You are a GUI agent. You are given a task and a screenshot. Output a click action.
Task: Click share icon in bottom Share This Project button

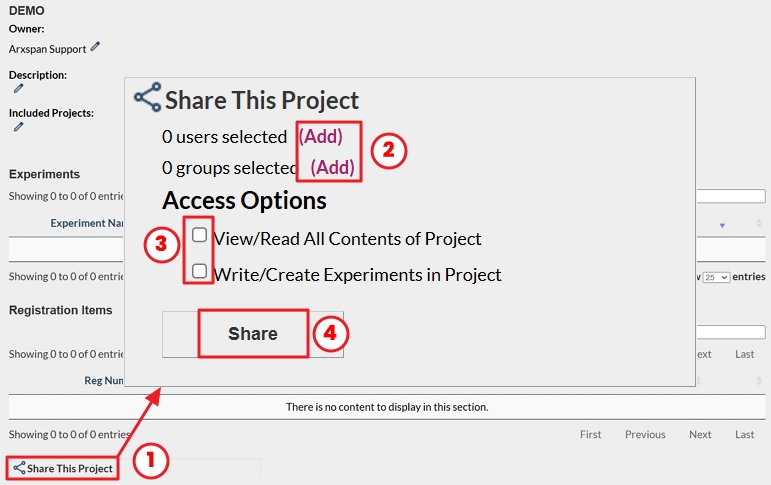pyautogui.click(x=19, y=468)
